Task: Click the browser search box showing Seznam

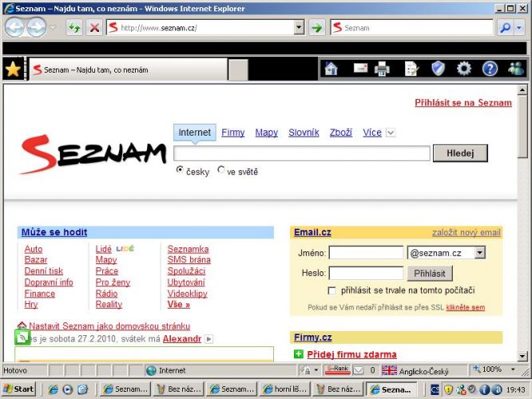Action: point(412,27)
